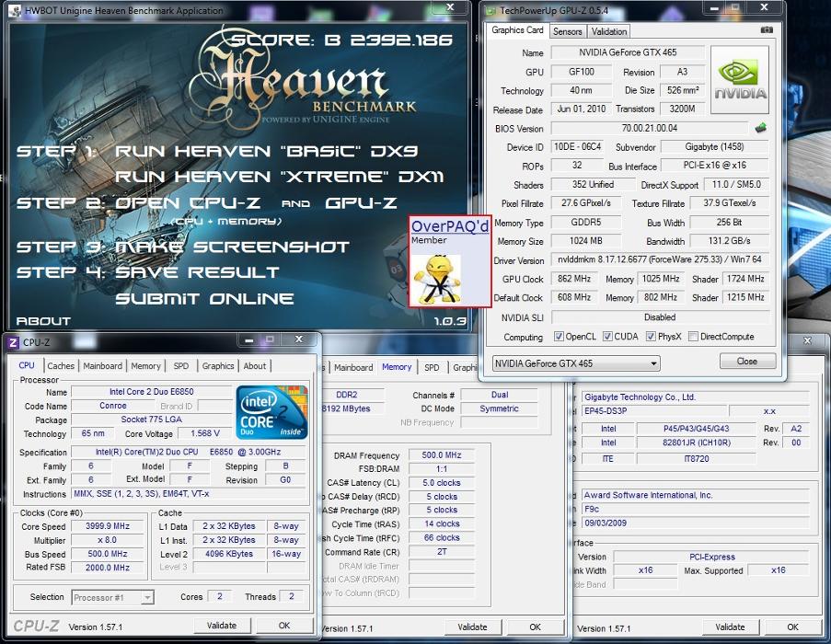Select the highlighted Memory tab in middle CPU-Z window

397,366
